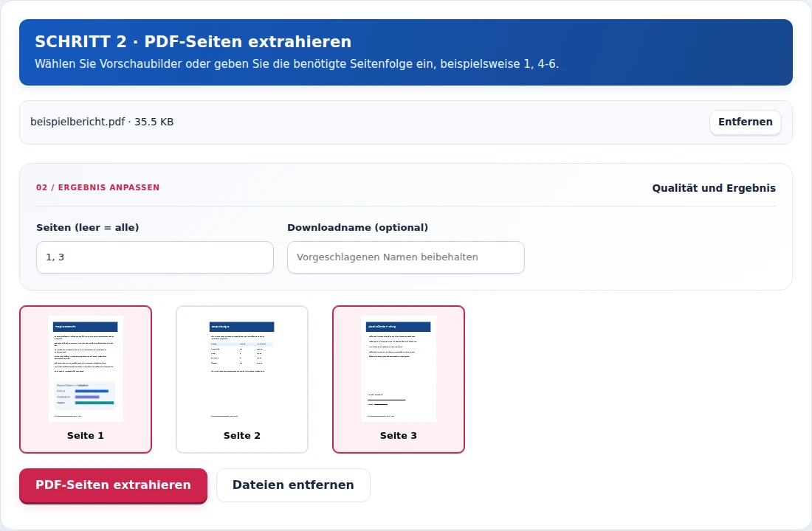Viewport: 812px width, 531px height.
Task: Click the Downloadname (optional) label
Action: tap(358, 228)
